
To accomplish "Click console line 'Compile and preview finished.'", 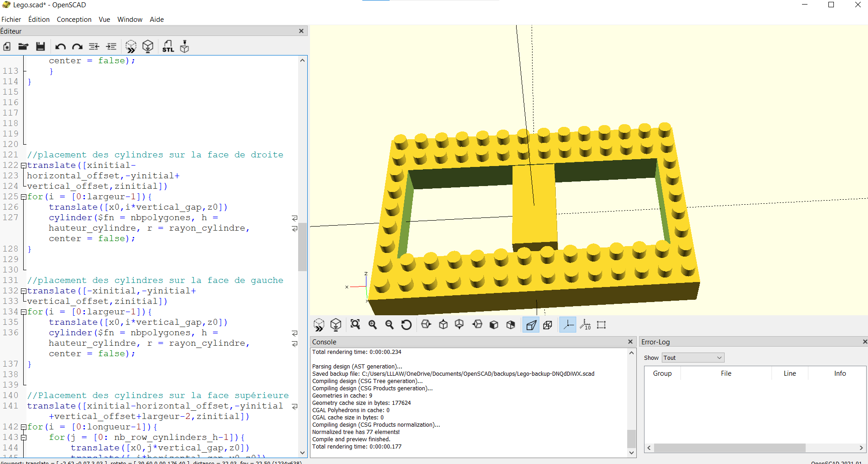I will pos(351,439).
